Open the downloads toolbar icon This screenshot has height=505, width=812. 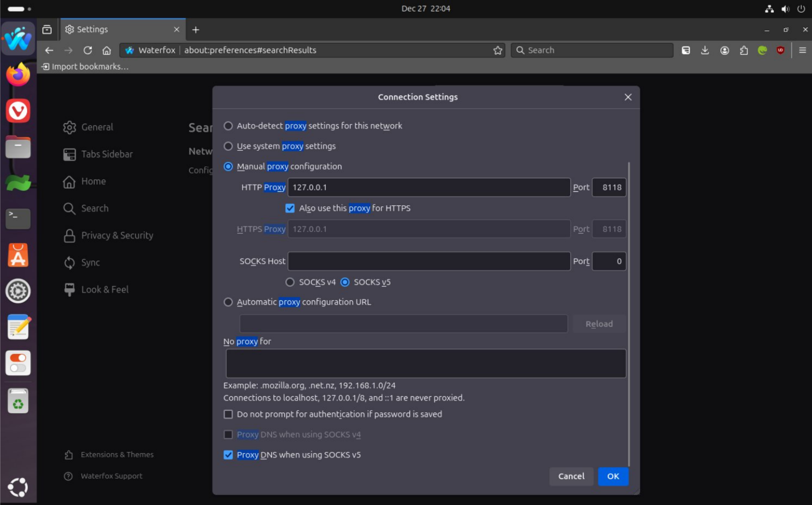(x=705, y=50)
